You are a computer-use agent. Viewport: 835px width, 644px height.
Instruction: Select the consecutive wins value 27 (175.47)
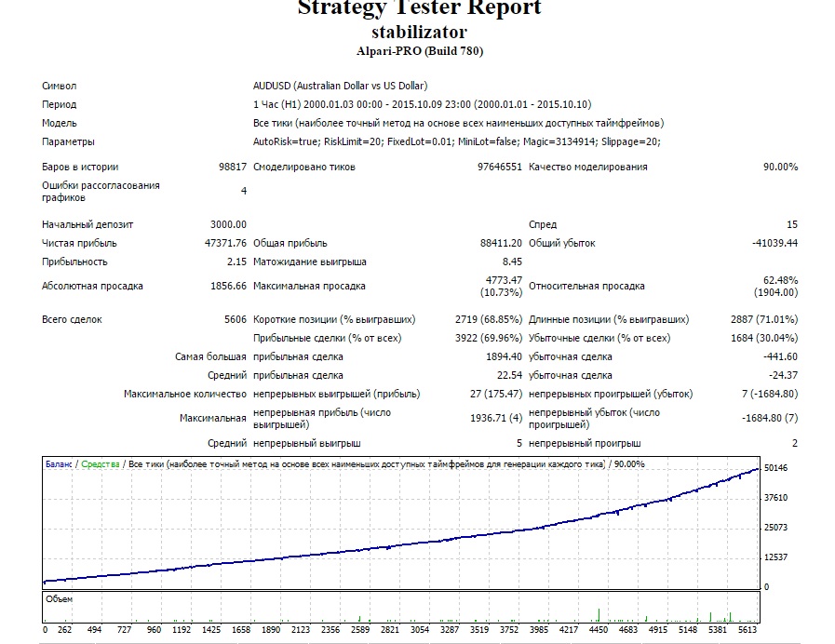pyautogui.click(x=496, y=394)
